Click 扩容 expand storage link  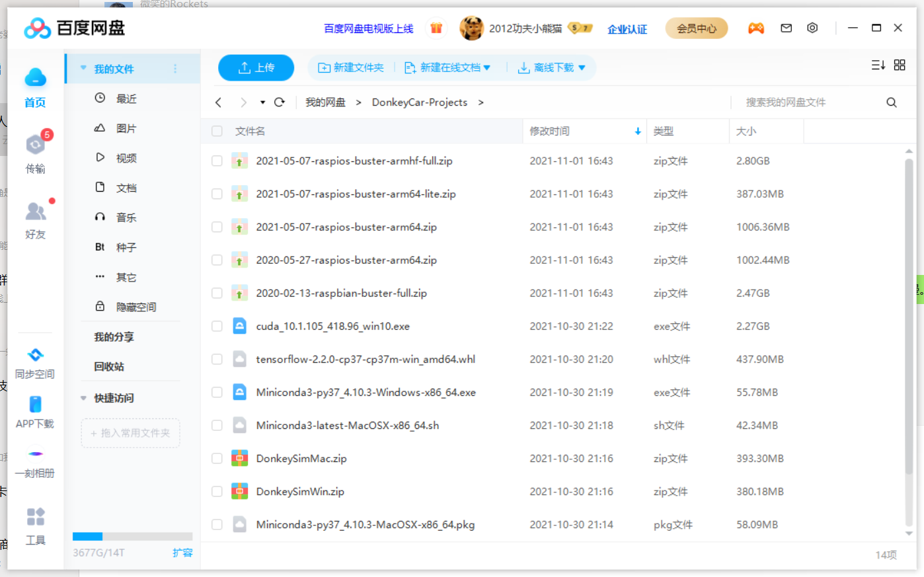pos(182,553)
